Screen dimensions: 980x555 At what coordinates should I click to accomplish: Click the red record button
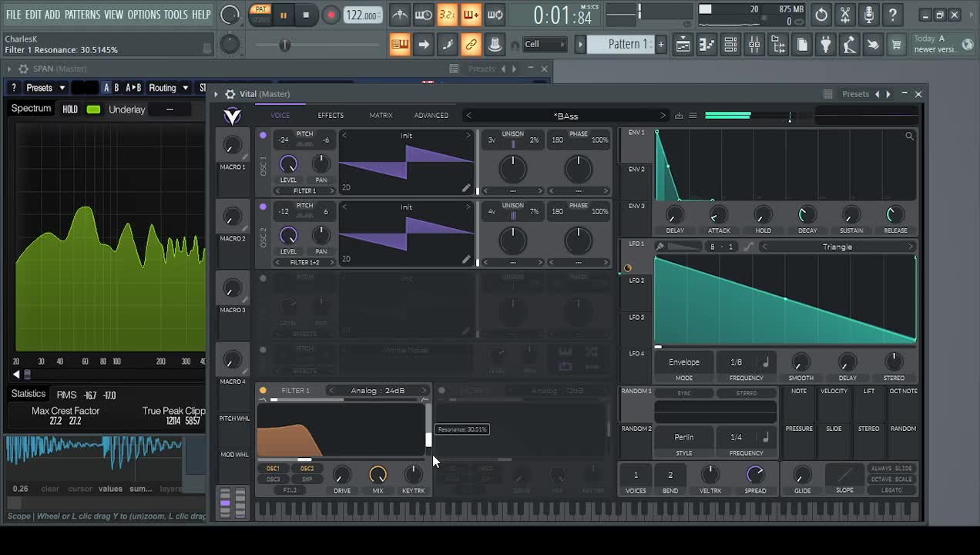[331, 15]
